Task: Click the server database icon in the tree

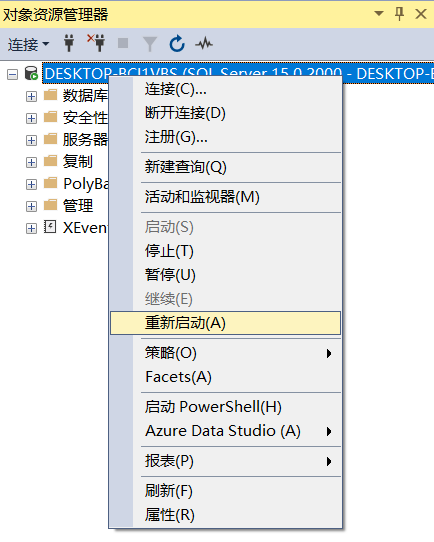Action: pyautogui.click(x=31, y=73)
